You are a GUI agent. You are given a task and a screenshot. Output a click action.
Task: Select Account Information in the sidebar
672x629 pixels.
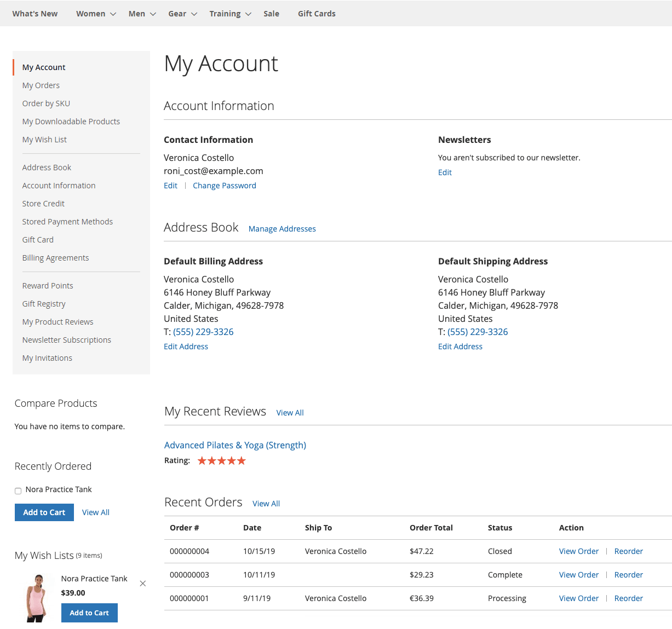click(x=59, y=186)
